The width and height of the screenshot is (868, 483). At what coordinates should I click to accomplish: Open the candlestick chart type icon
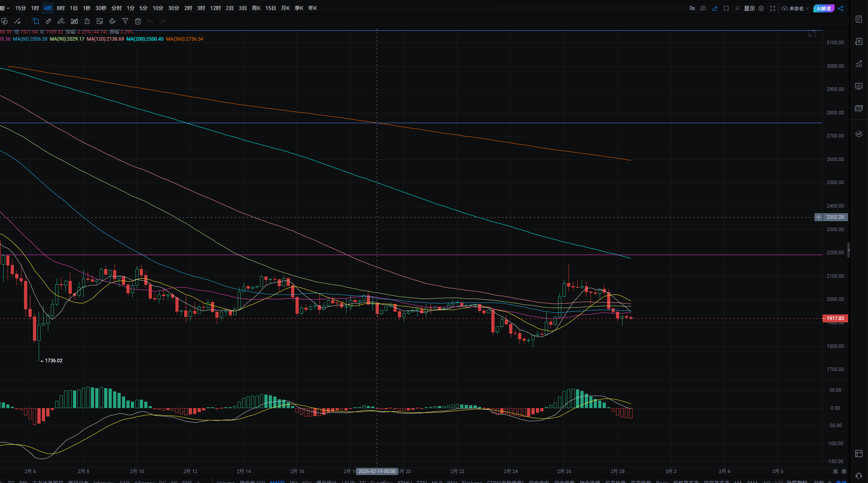[74, 22]
